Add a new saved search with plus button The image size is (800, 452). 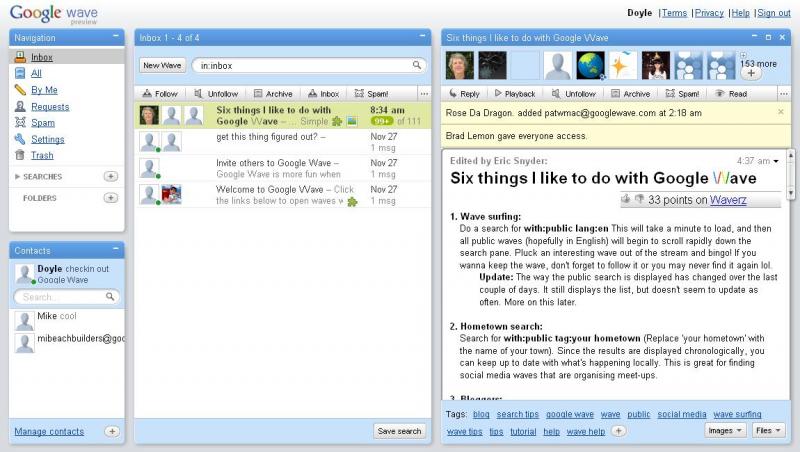point(111,177)
